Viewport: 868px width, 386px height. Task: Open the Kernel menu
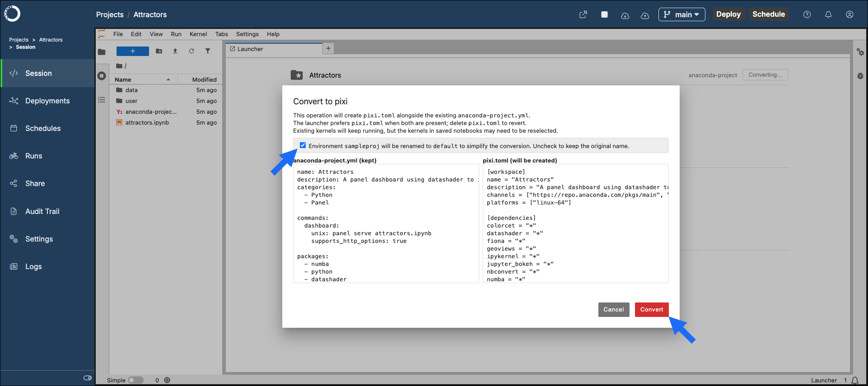(x=198, y=34)
